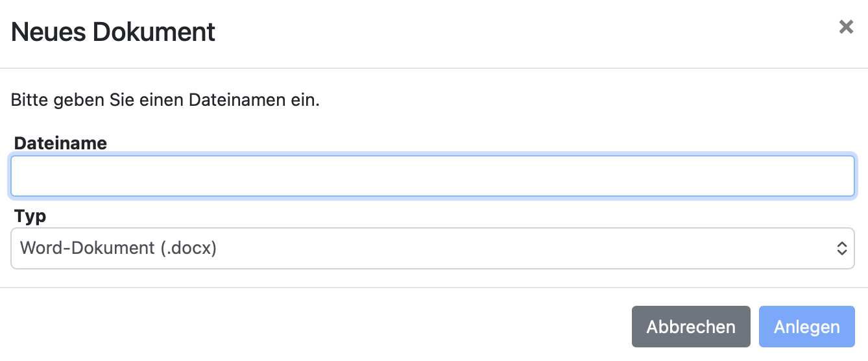Focus the empty file name input box
The width and height of the screenshot is (868, 361).
pyautogui.click(x=433, y=176)
